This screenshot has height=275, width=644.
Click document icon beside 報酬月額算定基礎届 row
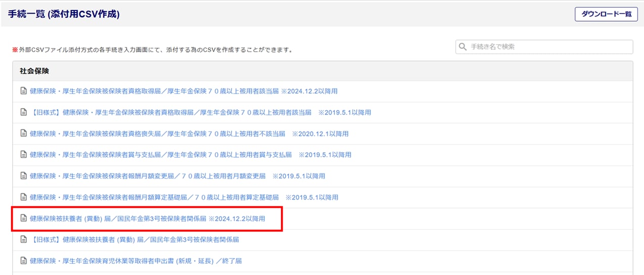[23, 197]
